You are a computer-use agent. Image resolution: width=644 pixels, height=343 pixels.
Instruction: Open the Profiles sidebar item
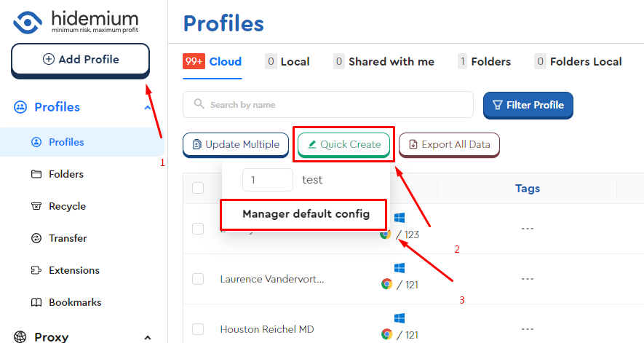point(82,142)
